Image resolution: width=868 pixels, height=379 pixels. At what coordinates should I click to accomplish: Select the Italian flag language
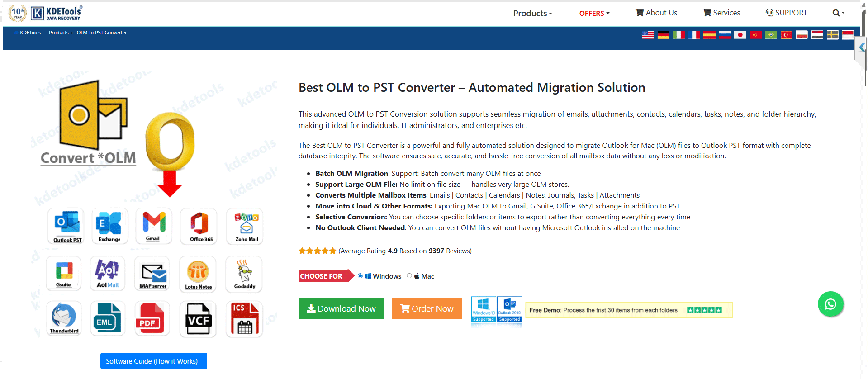(678, 35)
